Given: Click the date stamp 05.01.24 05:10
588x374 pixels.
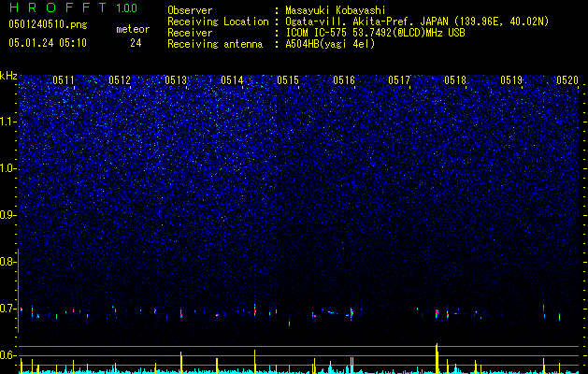Looking at the screenshot, I should tap(48, 43).
